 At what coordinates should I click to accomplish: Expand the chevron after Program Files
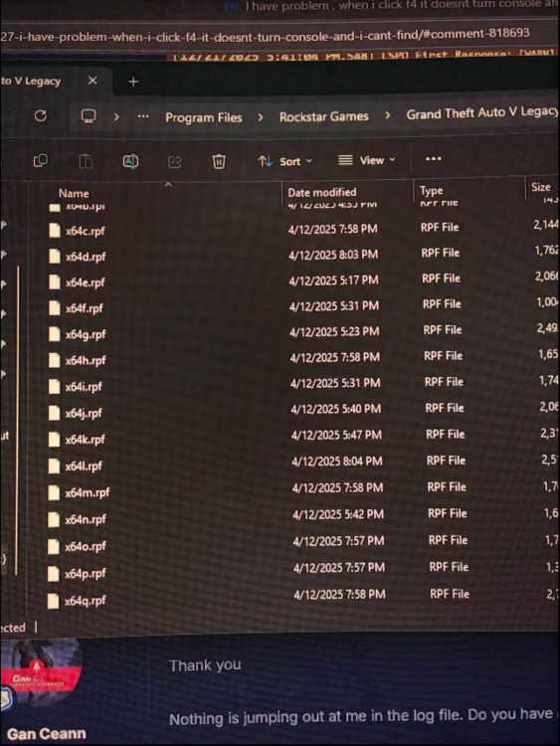tap(261, 117)
